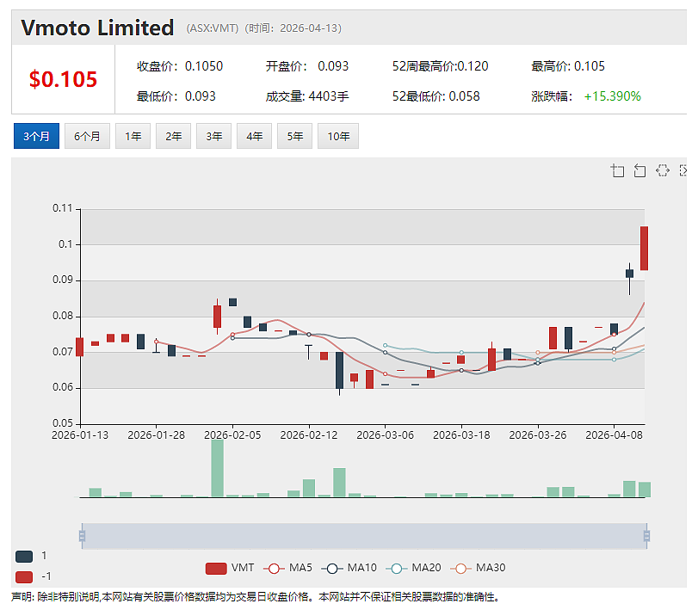Open the 1年 chart range
The image size is (698, 616).
[133, 136]
